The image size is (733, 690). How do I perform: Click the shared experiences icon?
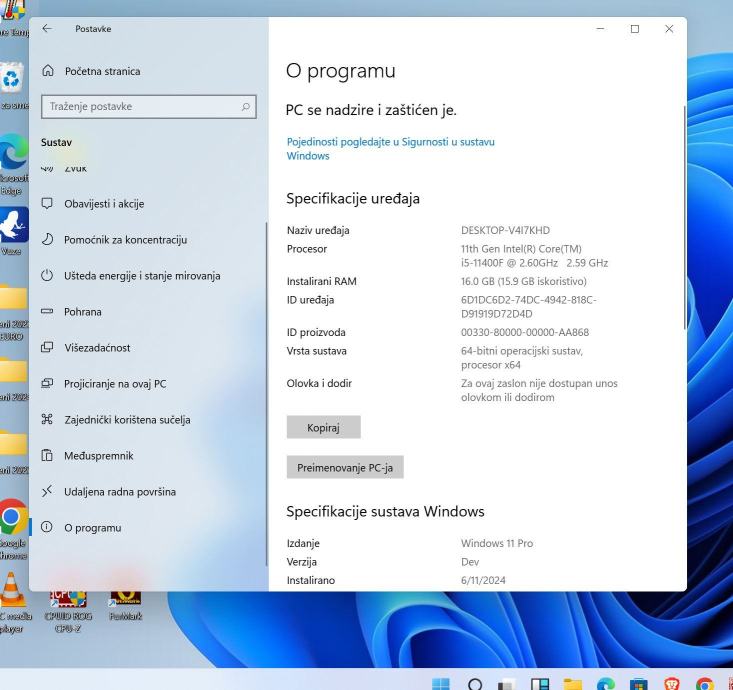coord(47,419)
